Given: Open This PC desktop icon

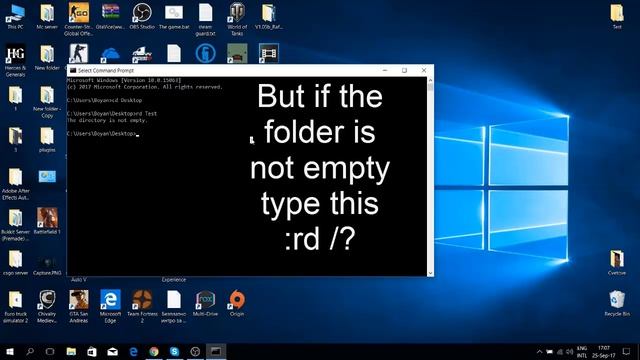Looking at the screenshot, I should tap(16, 16).
